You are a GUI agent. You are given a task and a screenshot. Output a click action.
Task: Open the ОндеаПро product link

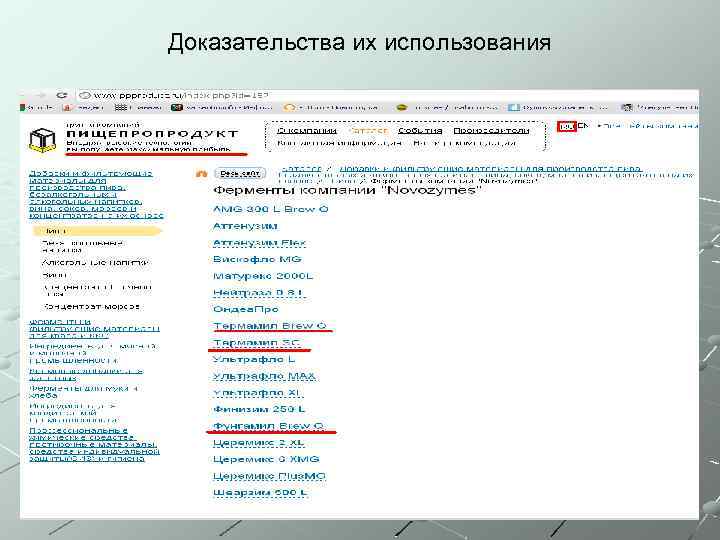pyautogui.click(x=246, y=309)
